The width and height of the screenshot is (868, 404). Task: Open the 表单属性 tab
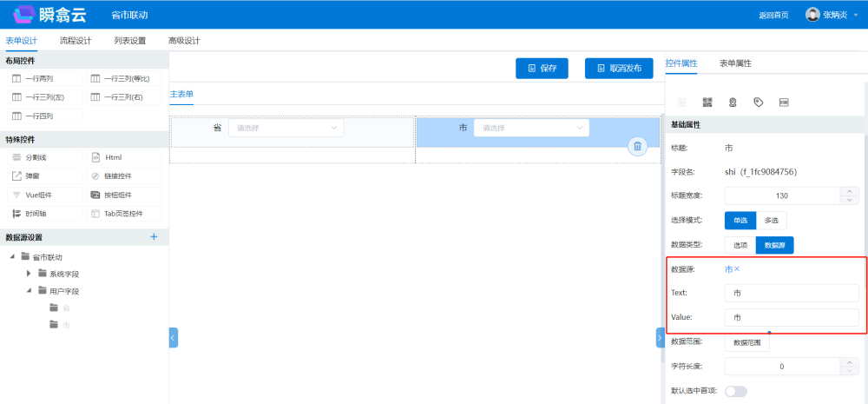(x=735, y=63)
